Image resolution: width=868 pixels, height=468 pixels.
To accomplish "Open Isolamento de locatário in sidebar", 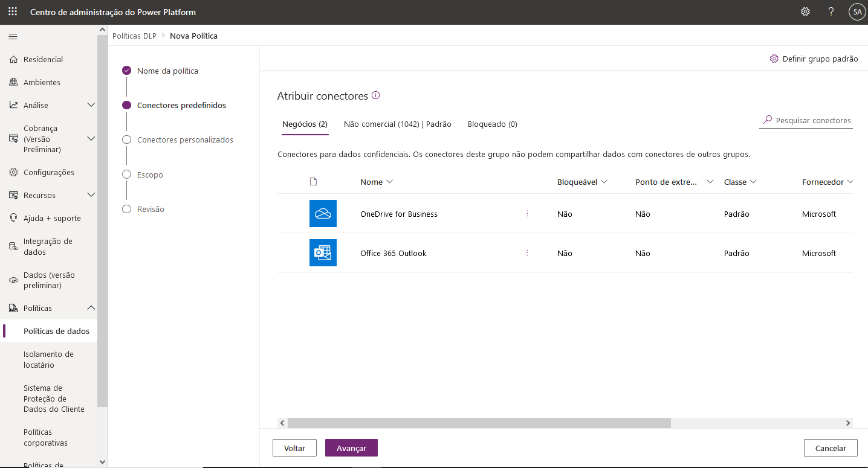I will pos(48,359).
